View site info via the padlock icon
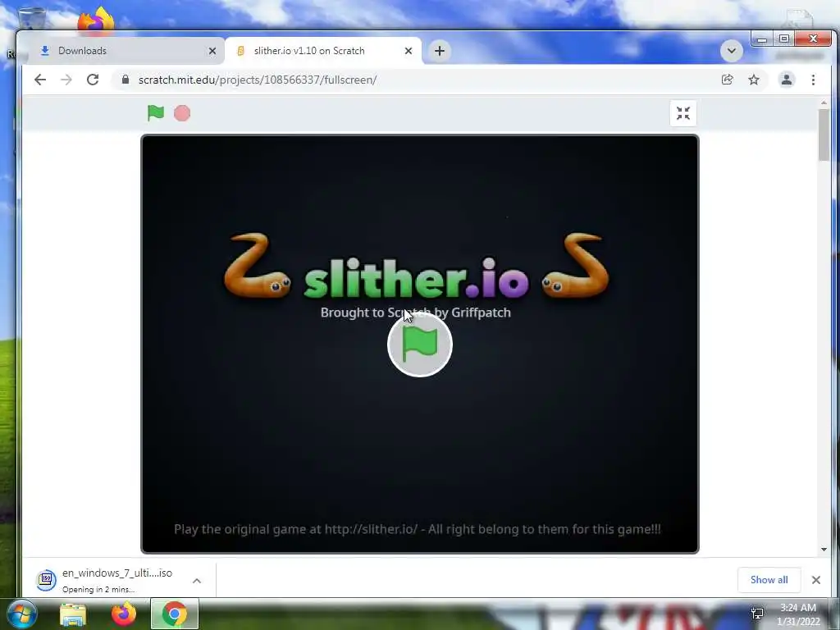840x630 pixels. [126, 80]
